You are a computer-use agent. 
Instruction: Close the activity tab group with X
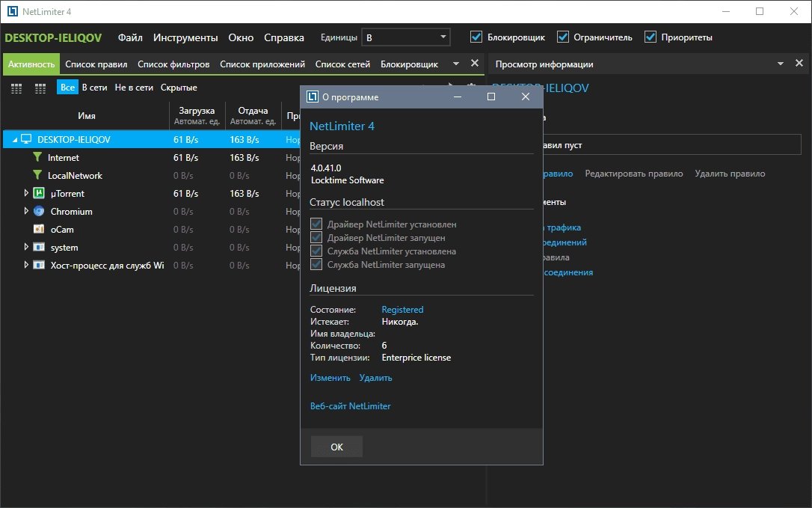tap(474, 64)
